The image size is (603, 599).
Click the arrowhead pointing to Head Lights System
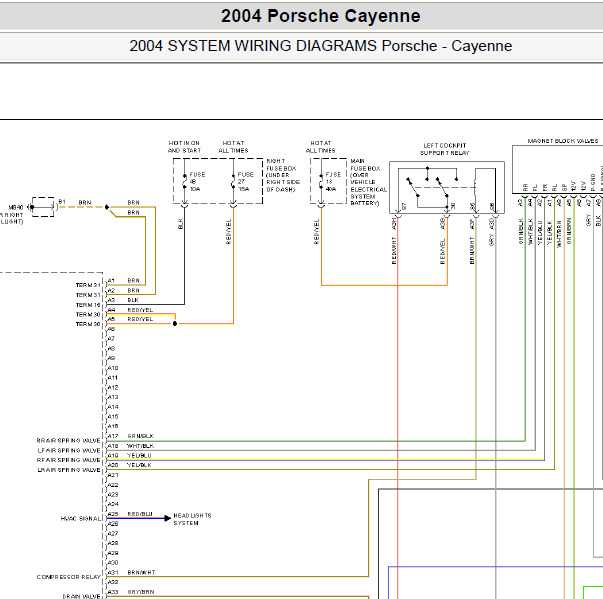tap(167, 518)
